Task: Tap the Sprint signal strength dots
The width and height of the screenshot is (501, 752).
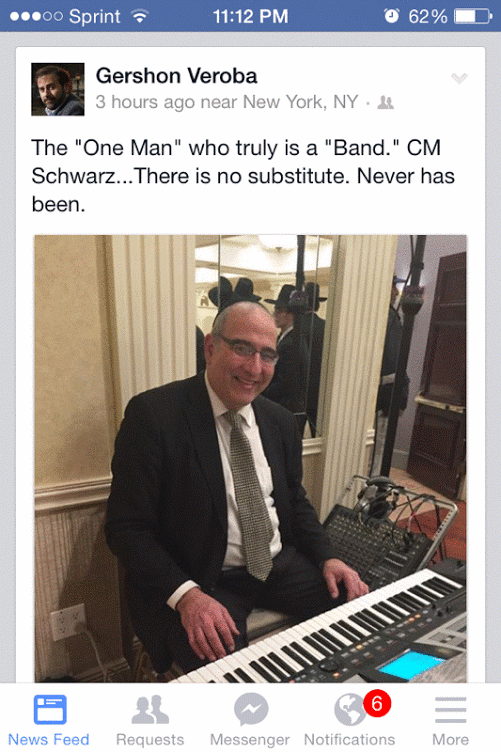Action: [36, 16]
